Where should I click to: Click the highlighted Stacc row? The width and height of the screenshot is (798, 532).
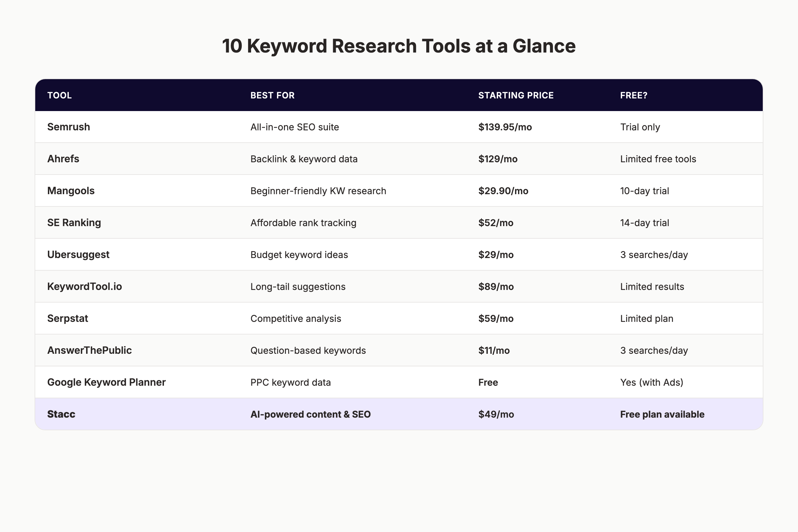pyautogui.click(x=62, y=414)
